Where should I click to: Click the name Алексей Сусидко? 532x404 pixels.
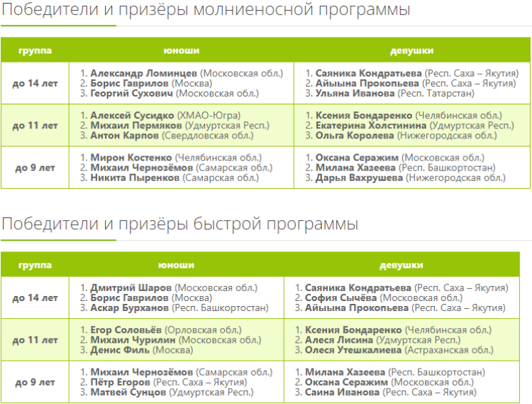132,115
